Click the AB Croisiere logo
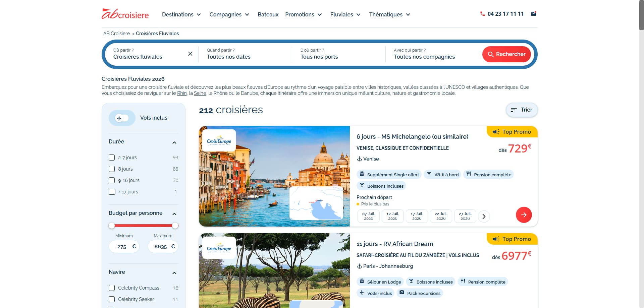Image resolution: width=644 pixels, height=308 pixels. (125, 14)
